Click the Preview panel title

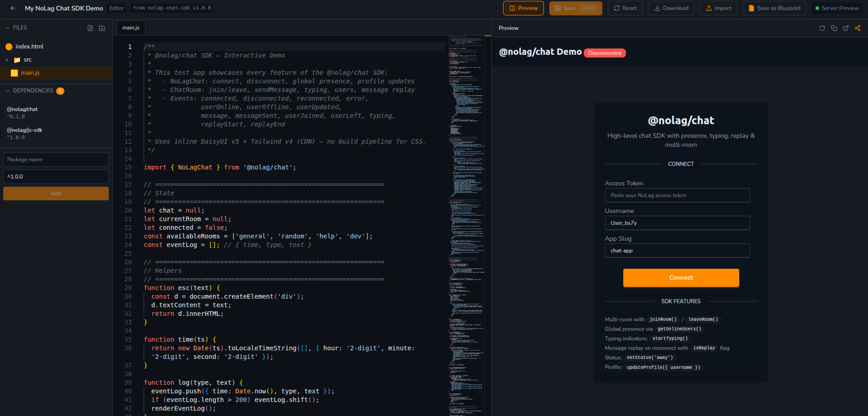[x=509, y=28]
